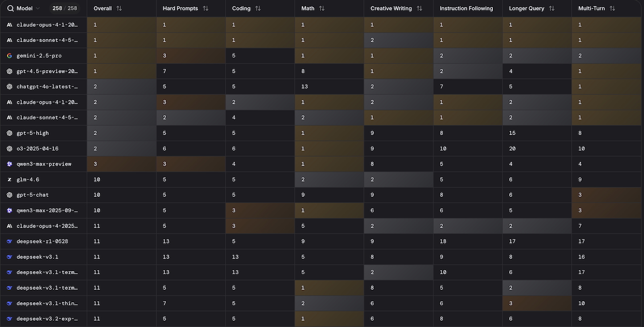
Task: Click the Instruction Following column header
Action: 466,8
